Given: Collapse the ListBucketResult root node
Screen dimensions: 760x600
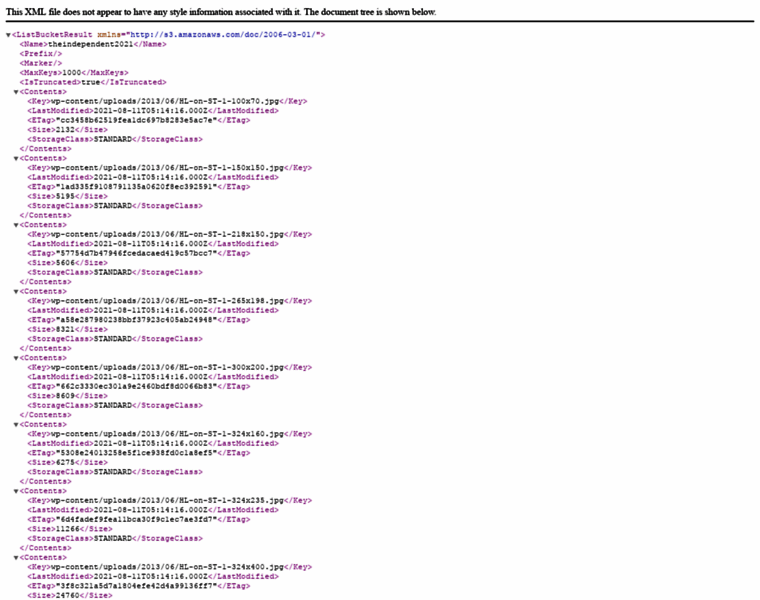Looking at the screenshot, I should (8, 35).
